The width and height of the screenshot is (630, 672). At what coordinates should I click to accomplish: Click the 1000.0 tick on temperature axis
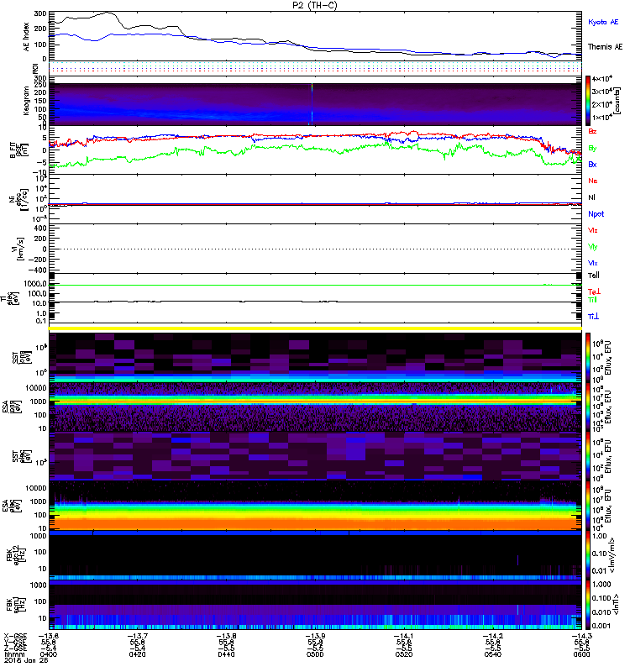tap(34, 284)
